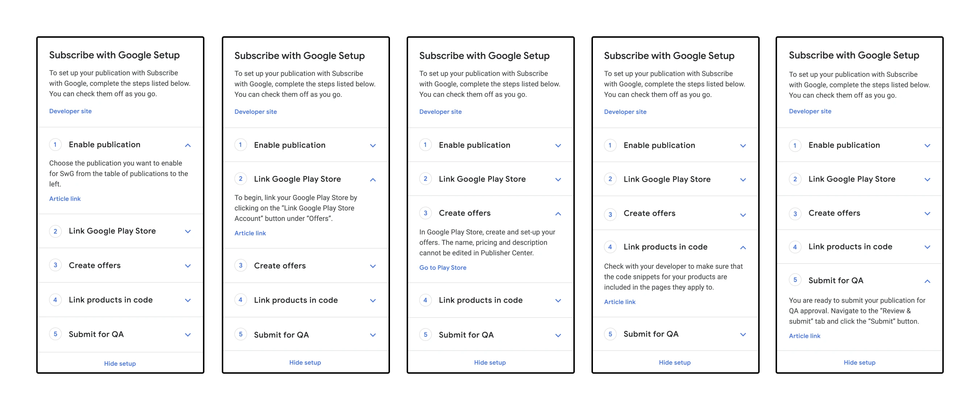Expand the Create offers step in the second panel
This screenshot has height=410, width=980.
tap(373, 266)
